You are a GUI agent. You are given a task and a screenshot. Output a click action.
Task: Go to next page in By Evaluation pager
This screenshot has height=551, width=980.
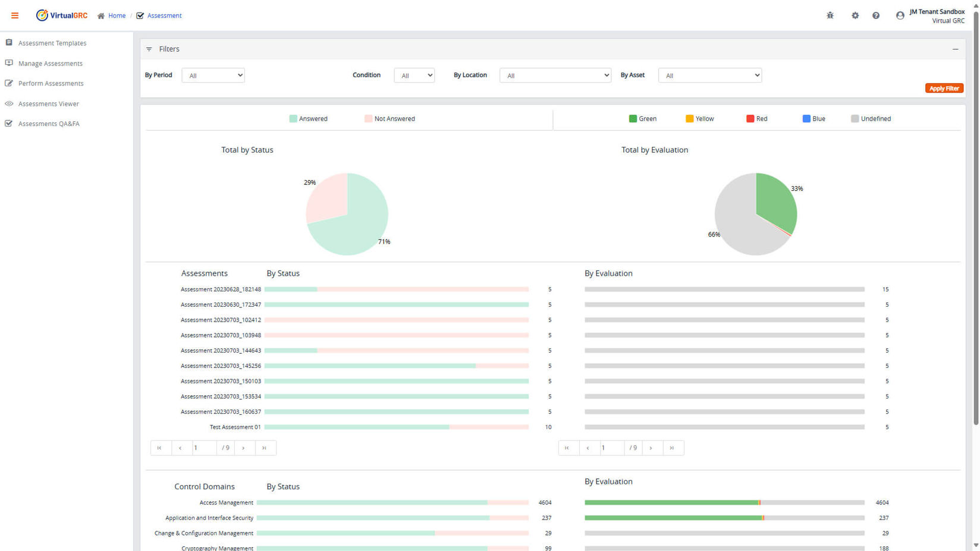652,448
